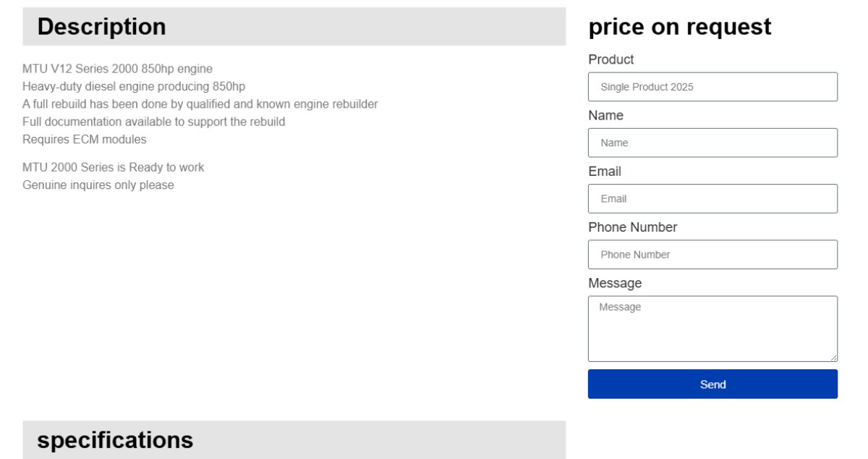Select the Email input box
Viewport: 868px width, 459px height.
click(712, 198)
